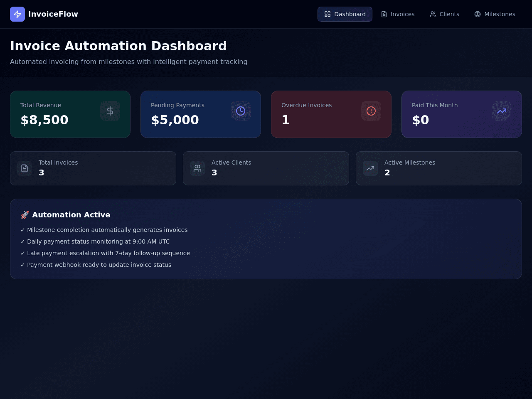Viewport: 532px width, 399px height.
Task: Click the dollar sign icon in Total Revenue
Action: click(110, 111)
